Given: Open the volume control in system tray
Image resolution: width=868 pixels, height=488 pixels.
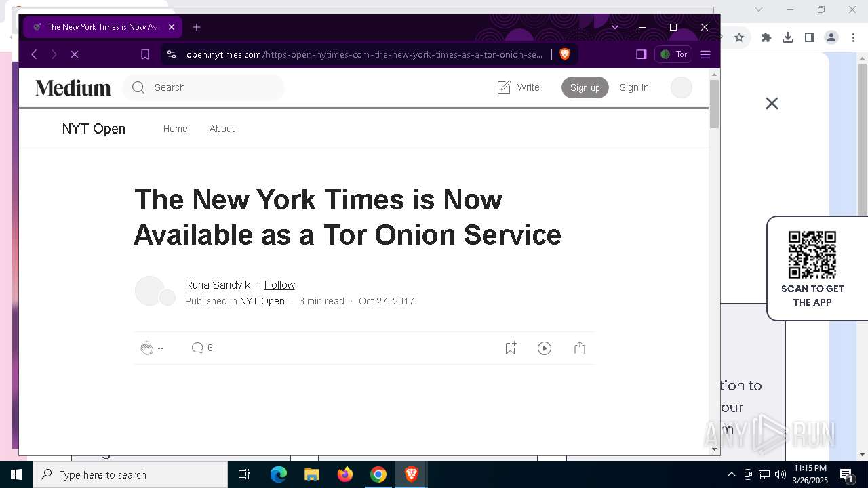Looking at the screenshot, I should 781,474.
